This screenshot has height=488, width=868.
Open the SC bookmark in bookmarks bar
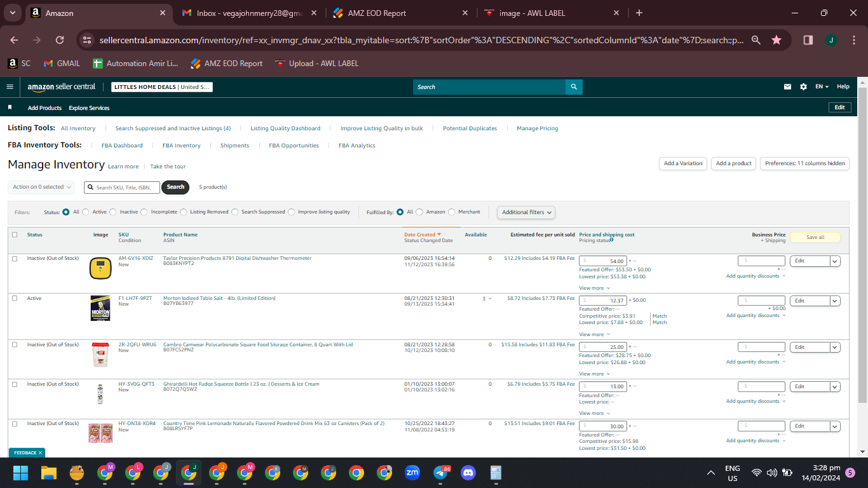(19, 64)
